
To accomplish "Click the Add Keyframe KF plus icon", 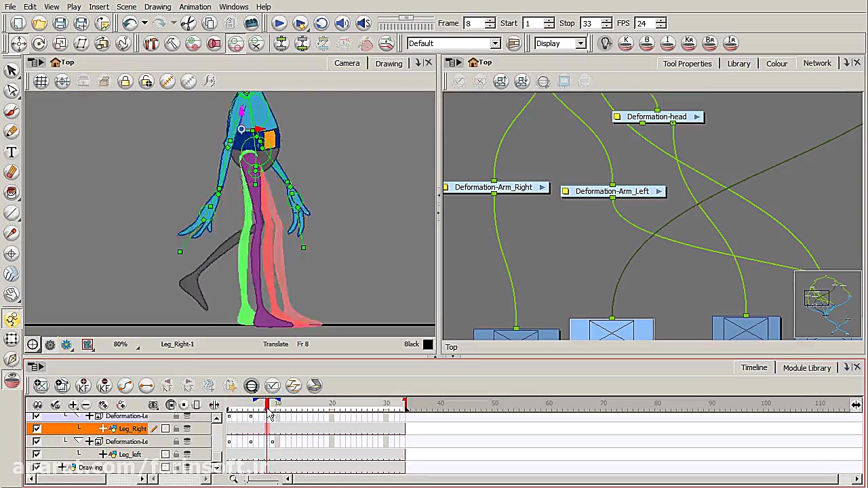I will point(83,386).
